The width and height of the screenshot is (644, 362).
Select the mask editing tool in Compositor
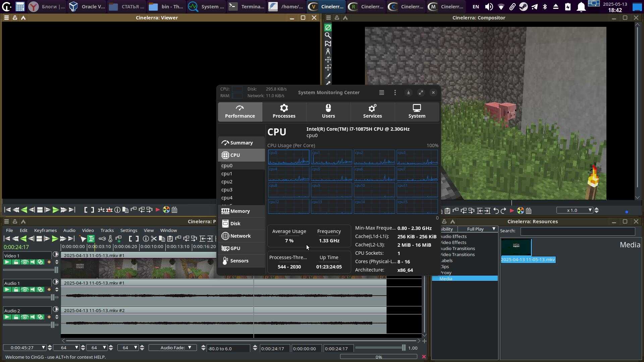click(x=328, y=44)
